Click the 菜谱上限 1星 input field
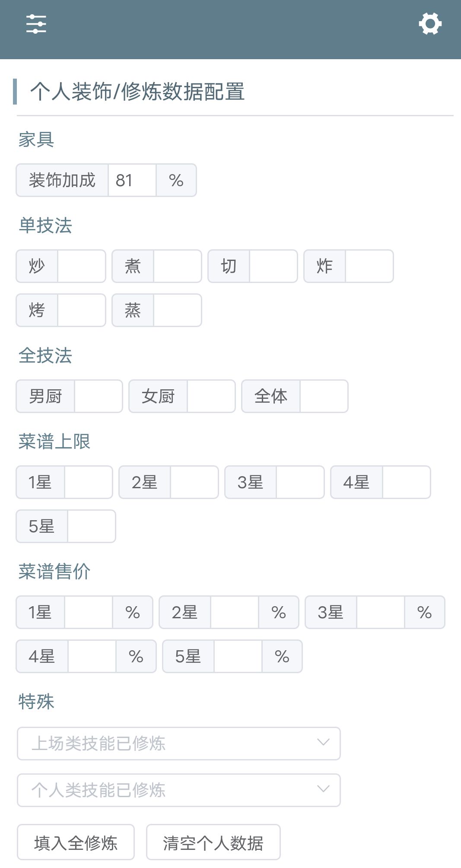Image resolution: width=461 pixels, height=868 pixels. click(88, 482)
